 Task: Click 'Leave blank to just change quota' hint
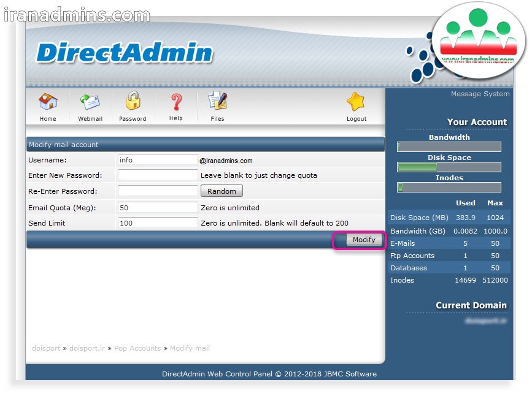(258, 175)
